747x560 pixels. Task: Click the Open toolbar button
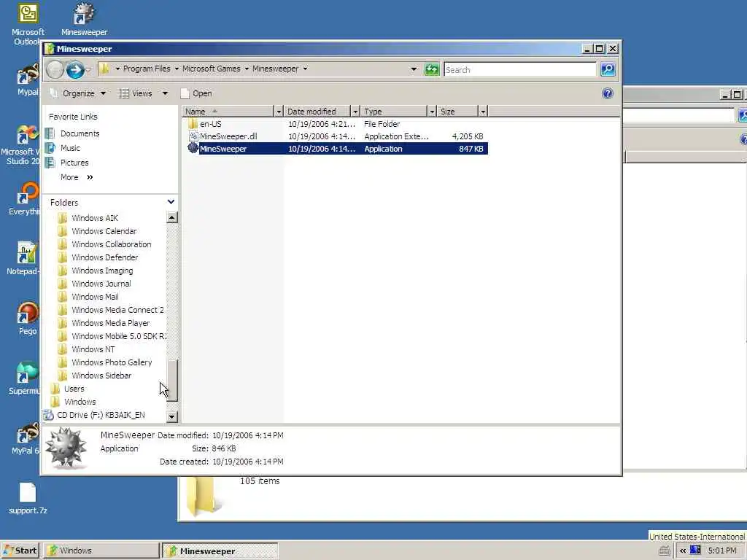tap(196, 93)
